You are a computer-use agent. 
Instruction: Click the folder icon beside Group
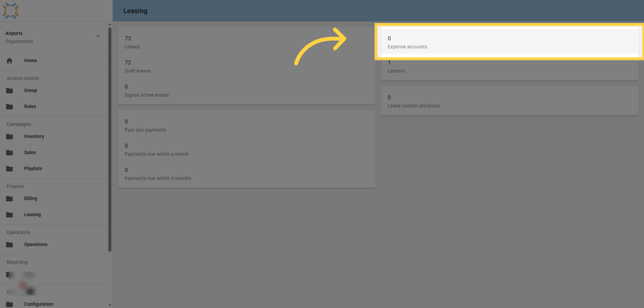click(x=9, y=90)
